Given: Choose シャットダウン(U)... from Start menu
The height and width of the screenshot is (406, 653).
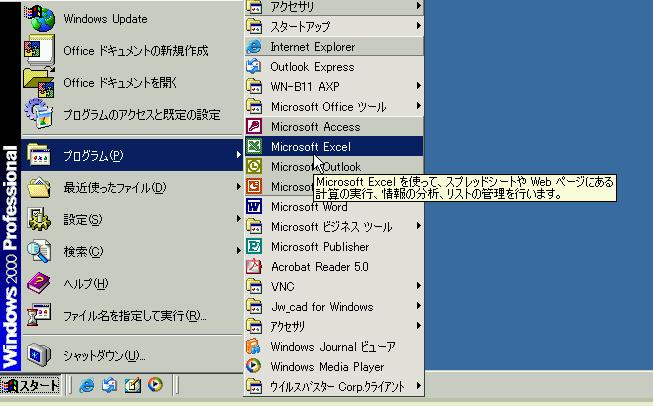Looking at the screenshot, I should click(132, 355).
